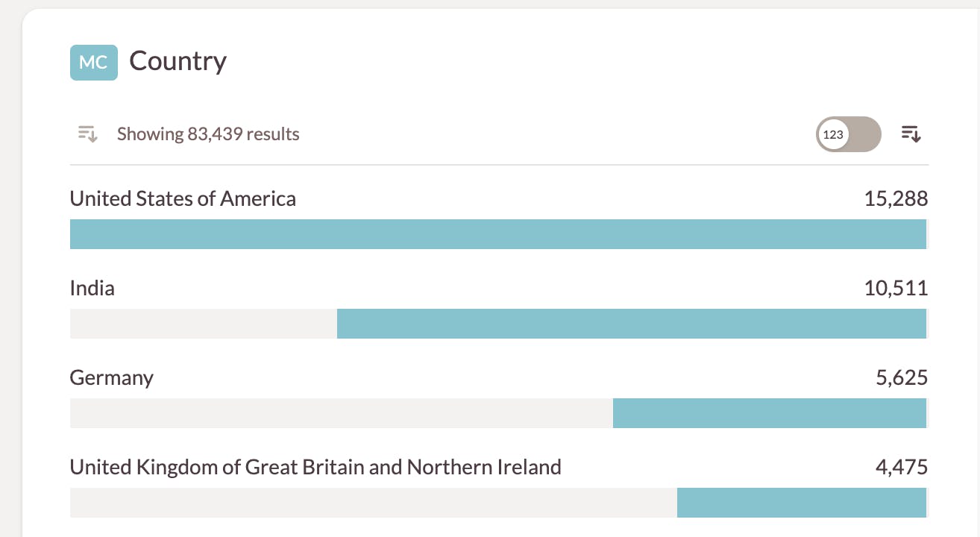
Task: Click the 5,625 count for Germany
Action: [902, 377]
